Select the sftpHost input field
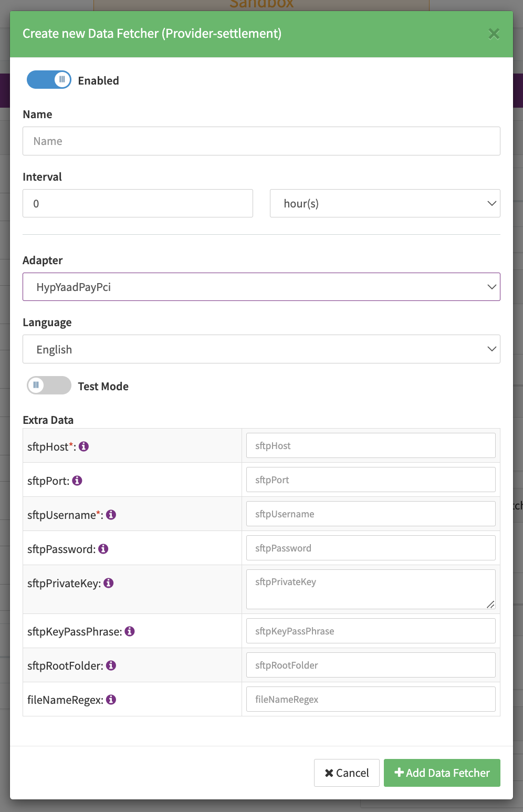 click(x=370, y=445)
